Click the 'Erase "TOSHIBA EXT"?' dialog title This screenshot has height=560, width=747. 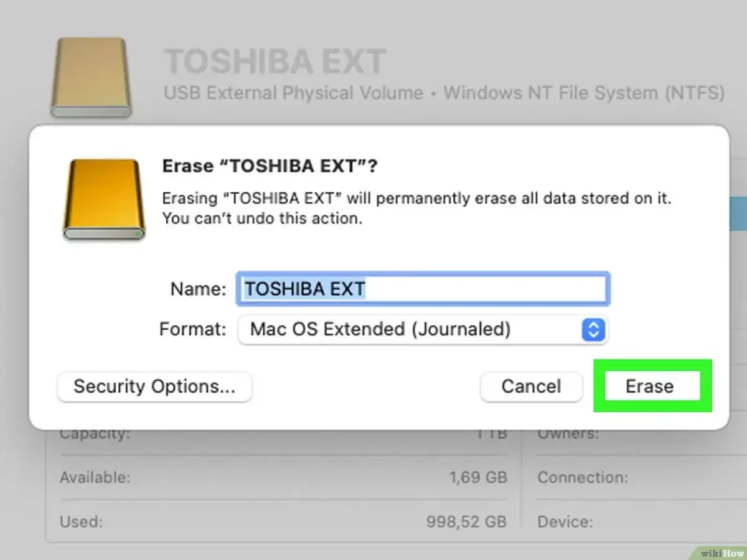coord(270,166)
